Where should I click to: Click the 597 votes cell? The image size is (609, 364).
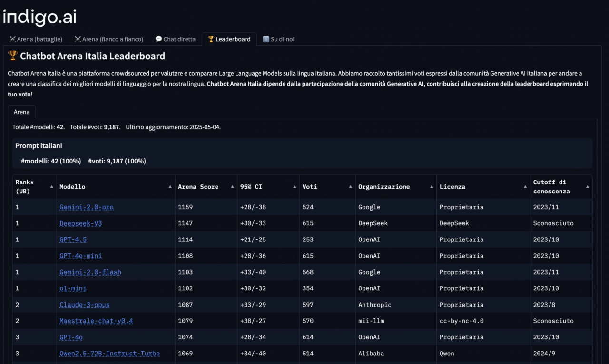[x=327, y=305]
